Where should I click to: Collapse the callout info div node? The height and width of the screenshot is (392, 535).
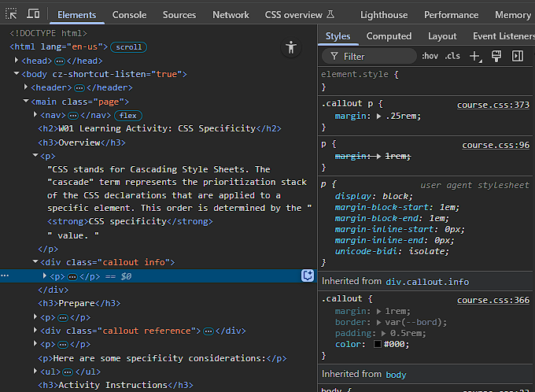click(x=35, y=261)
